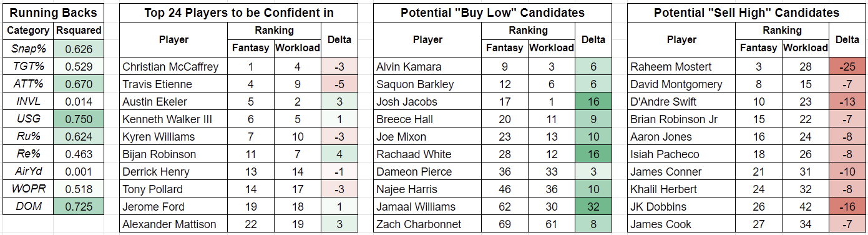
Task: Click the Potential "Sell High" Candidates heading
Action: click(x=746, y=12)
